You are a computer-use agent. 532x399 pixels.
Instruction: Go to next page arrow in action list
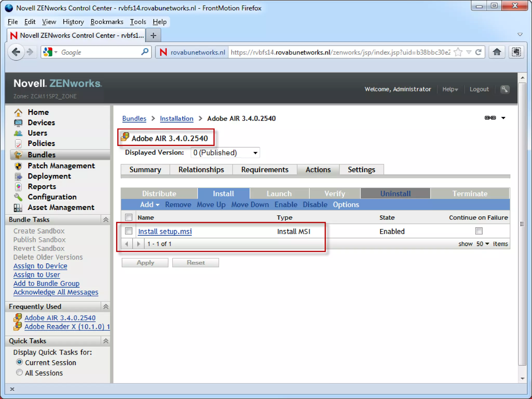138,244
